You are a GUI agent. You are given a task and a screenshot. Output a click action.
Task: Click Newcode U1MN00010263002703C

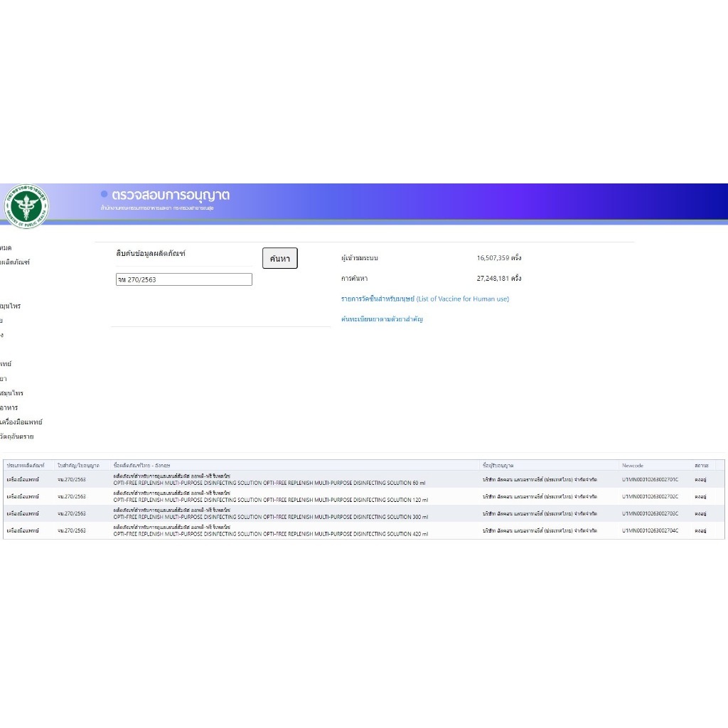point(650,513)
